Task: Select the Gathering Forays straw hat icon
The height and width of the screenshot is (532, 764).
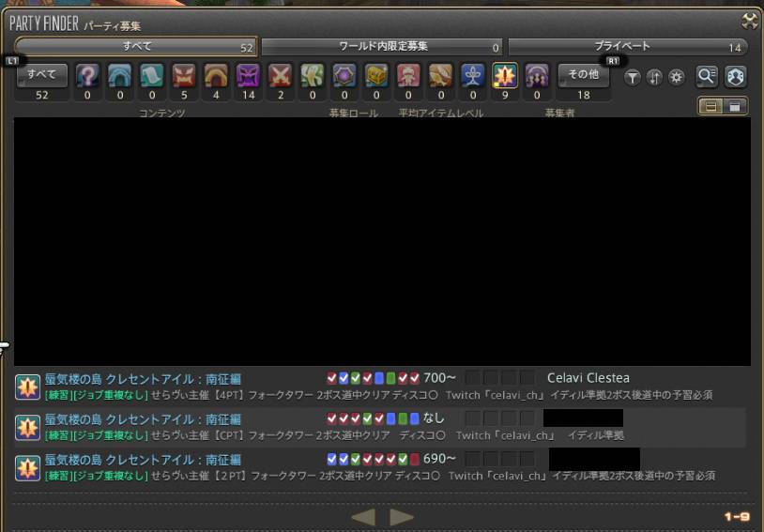Action: point(440,75)
